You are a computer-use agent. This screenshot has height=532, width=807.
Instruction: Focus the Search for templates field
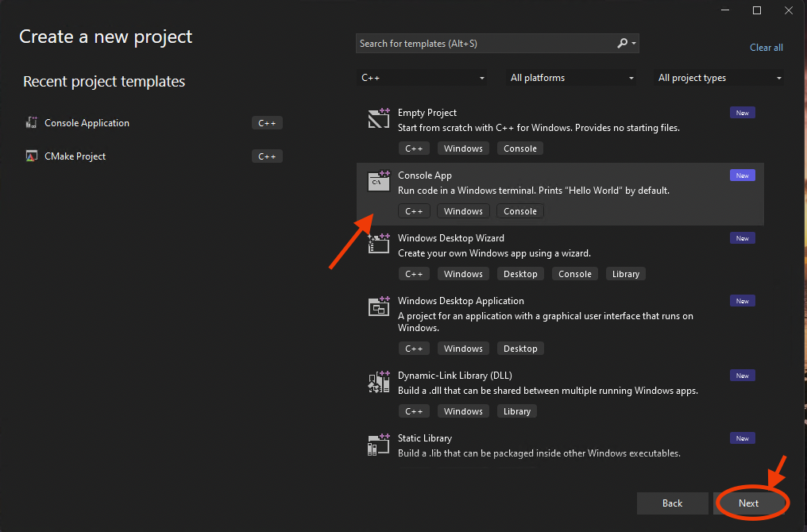click(485, 44)
